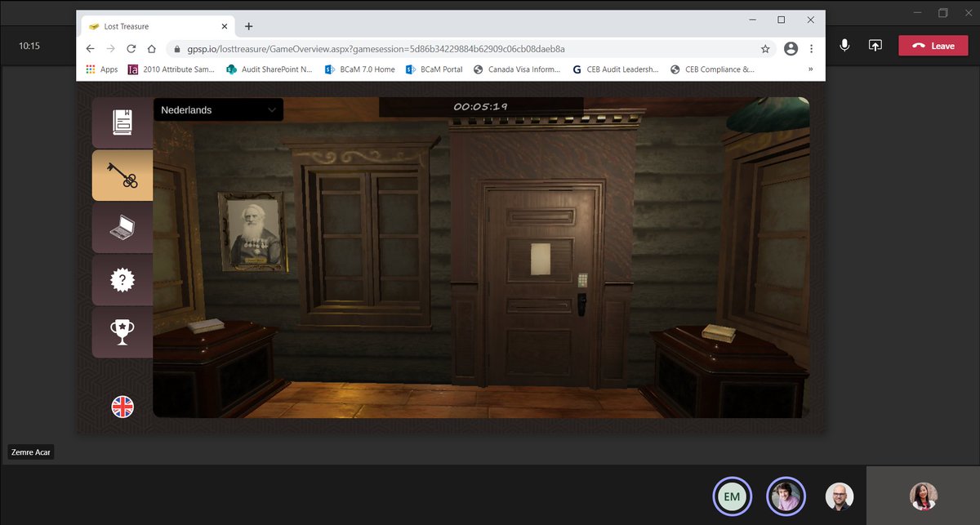View the site lock security icon
Screen dimensions: 980x525
tap(176, 49)
